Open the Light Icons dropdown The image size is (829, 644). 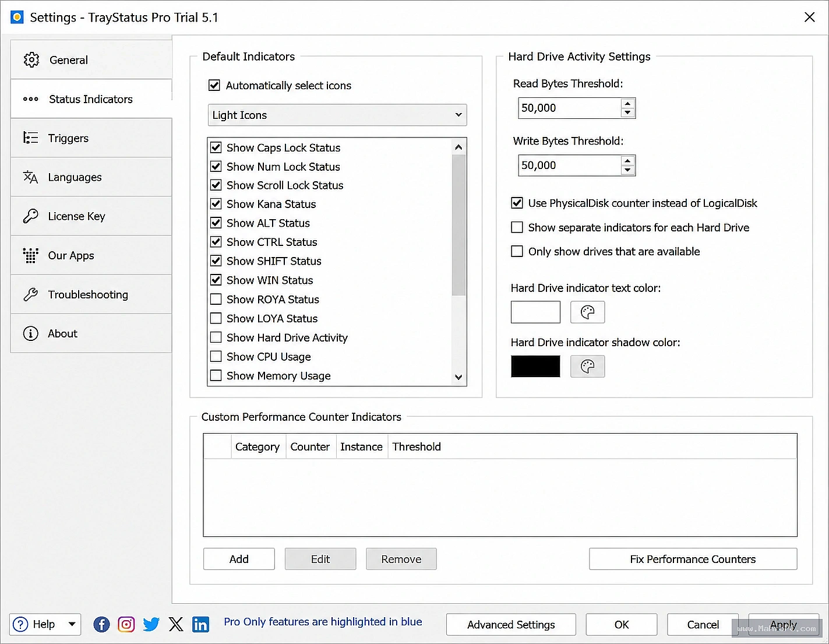pos(337,115)
